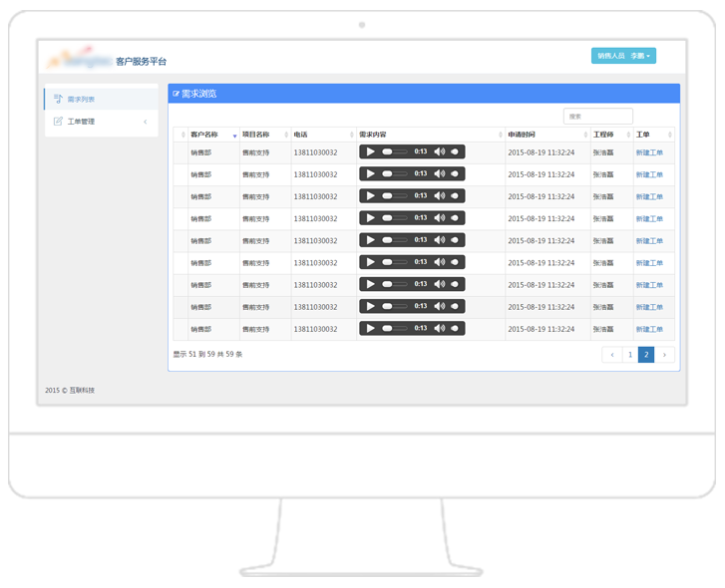The image size is (725, 588).
Task: Play the audio in the second table row
Action: (370, 173)
